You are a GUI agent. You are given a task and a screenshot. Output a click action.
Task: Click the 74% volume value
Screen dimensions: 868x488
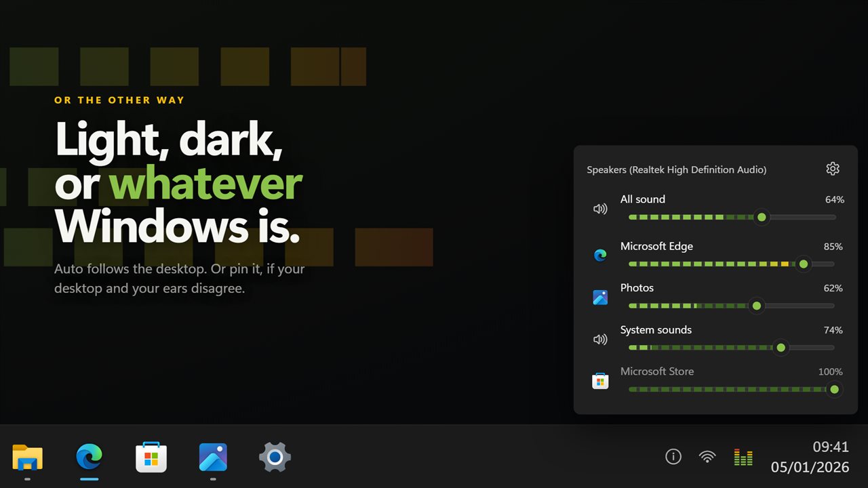point(833,330)
